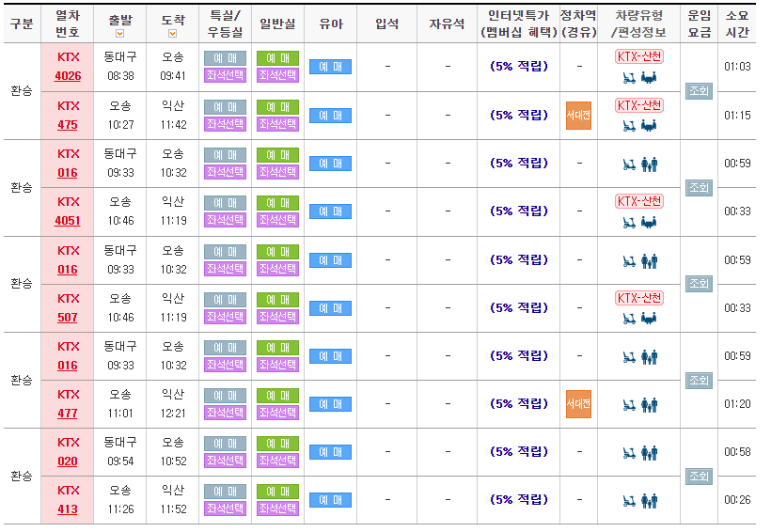Open train number 413 details link
771x532 pixels.
point(68,509)
